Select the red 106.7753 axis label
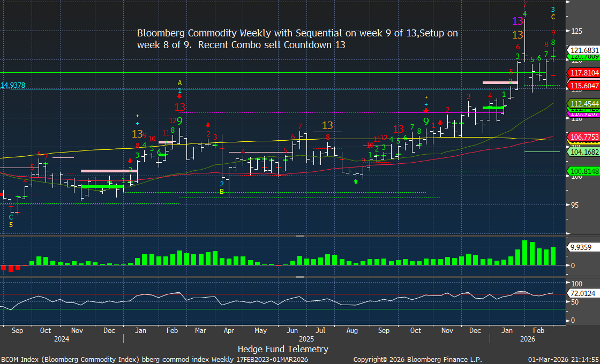 coord(584,138)
